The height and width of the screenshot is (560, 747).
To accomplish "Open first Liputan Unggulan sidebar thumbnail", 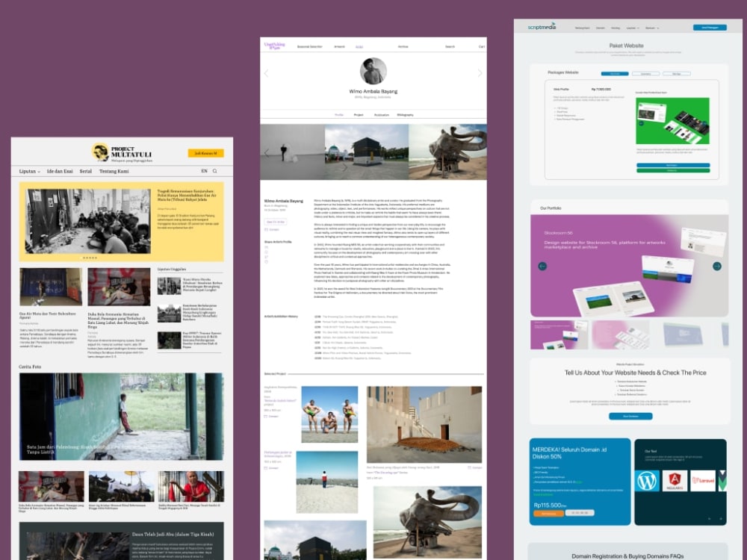I will point(169,286).
